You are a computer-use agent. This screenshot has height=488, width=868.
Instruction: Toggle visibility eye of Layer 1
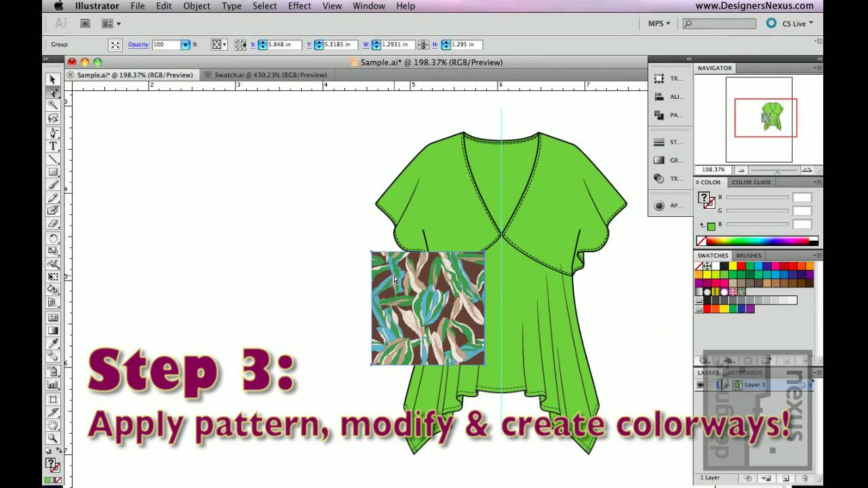701,385
